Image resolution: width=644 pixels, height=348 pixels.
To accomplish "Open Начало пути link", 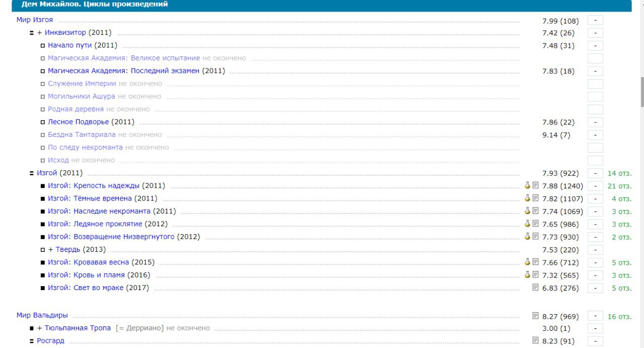I will point(70,45).
